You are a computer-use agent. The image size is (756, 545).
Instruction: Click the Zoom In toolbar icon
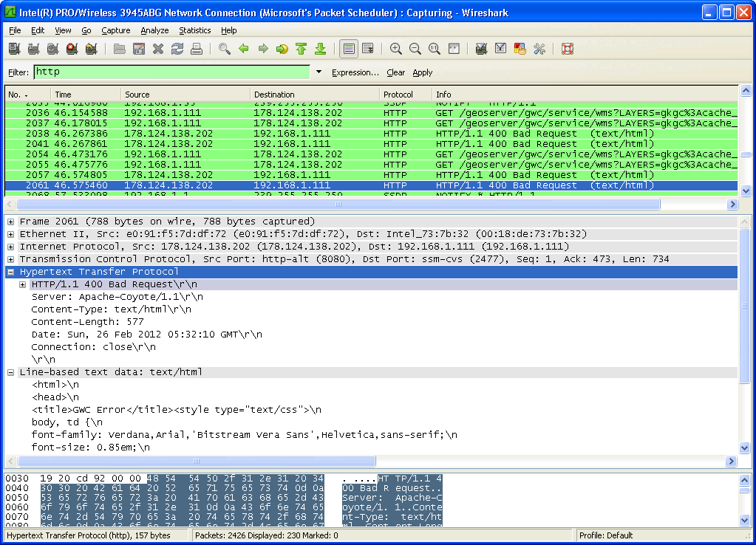[396, 49]
